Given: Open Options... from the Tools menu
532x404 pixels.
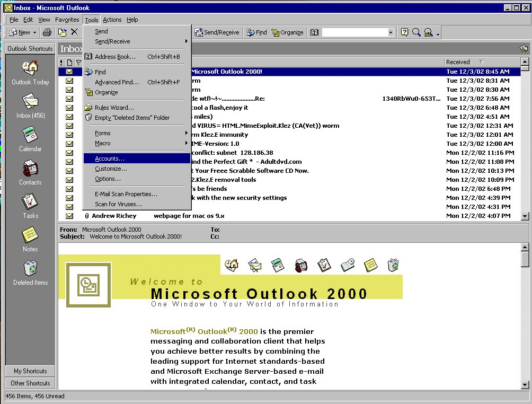Looking at the screenshot, I should 137,179.
